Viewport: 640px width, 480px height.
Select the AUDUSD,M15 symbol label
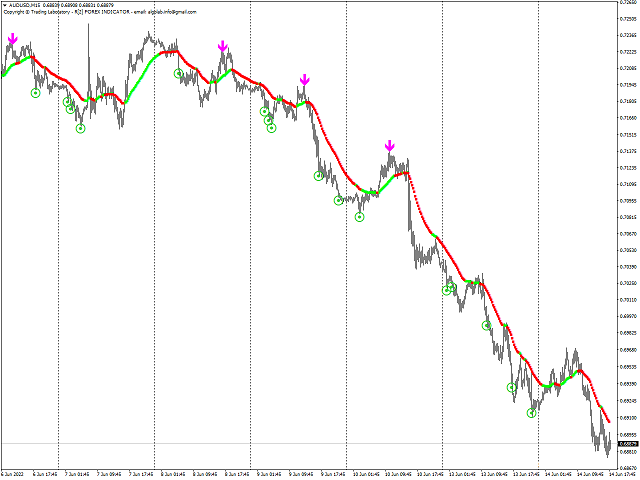pos(24,6)
